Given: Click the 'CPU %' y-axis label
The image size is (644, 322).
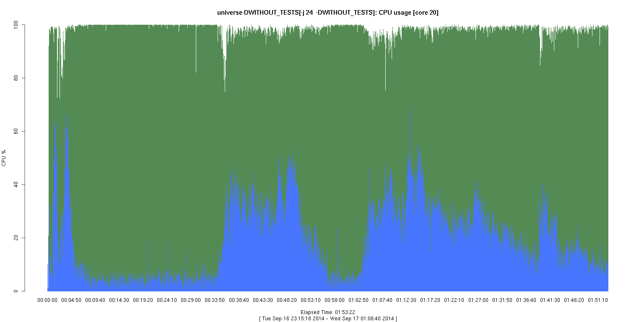Looking at the screenshot, I should coord(4,158).
